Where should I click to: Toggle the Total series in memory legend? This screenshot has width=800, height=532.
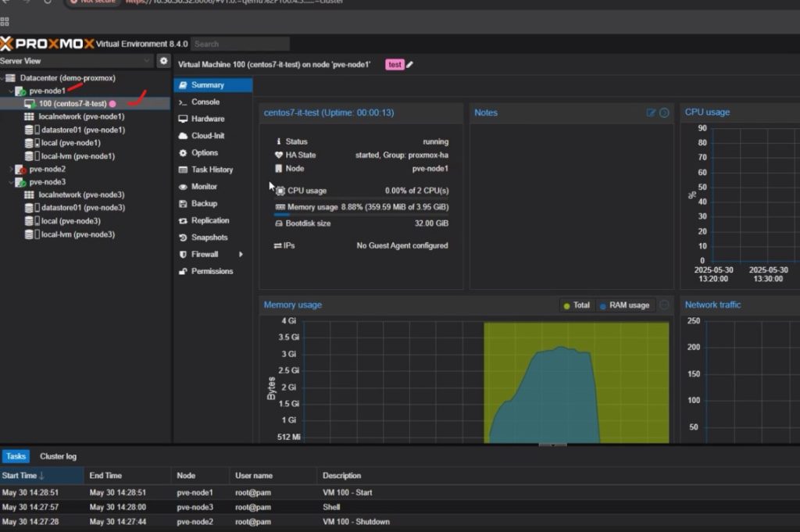[x=577, y=305]
